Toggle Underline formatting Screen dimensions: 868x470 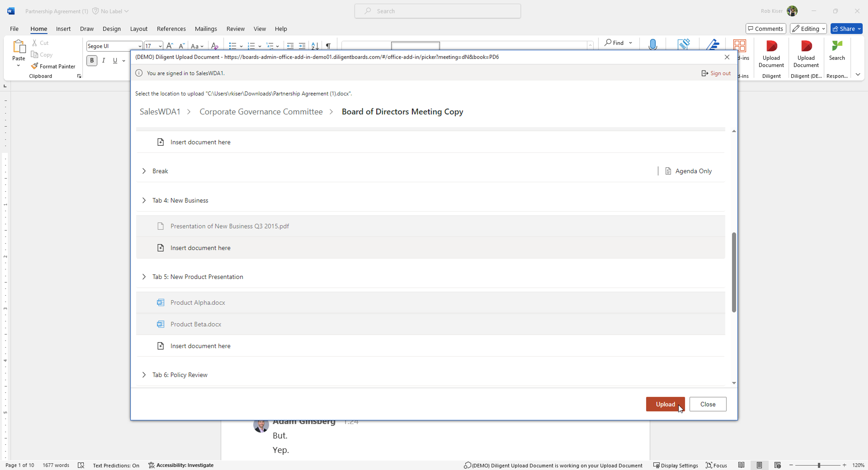(x=115, y=60)
